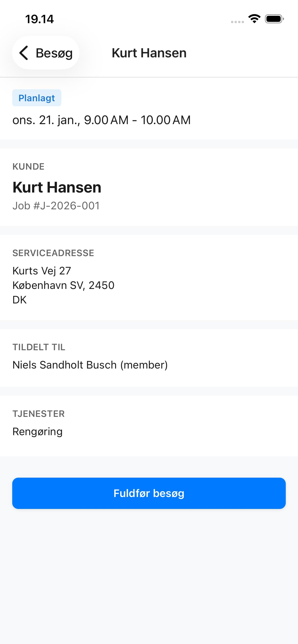The image size is (298, 644).
Task: Open customer Kurt Hansen details
Action: point(57,187)
